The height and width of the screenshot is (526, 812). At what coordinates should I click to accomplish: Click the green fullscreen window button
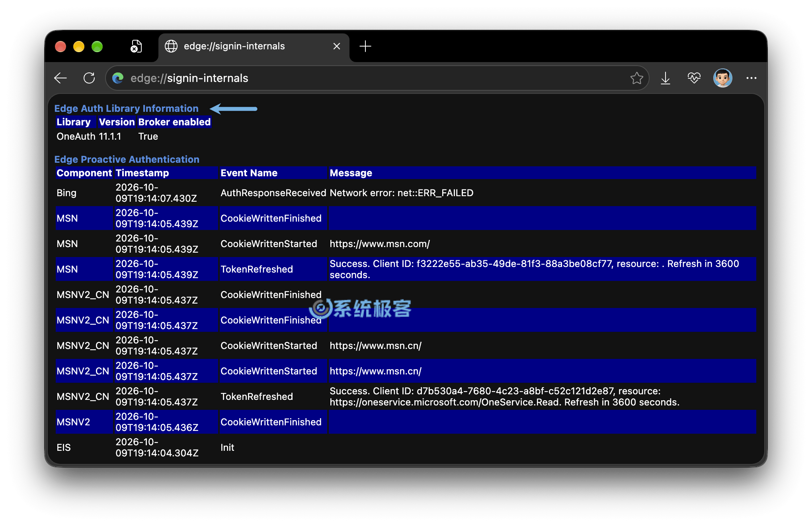(97, 47)
